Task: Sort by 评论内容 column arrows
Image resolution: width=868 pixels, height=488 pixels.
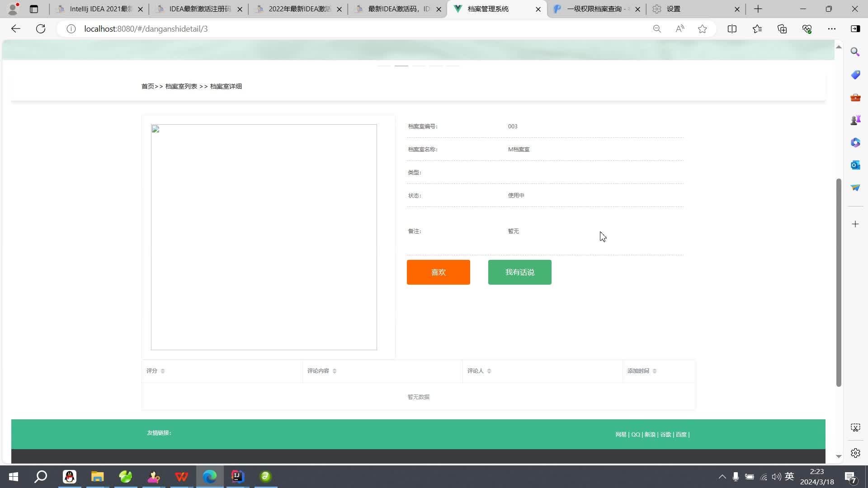Action: 335,371
